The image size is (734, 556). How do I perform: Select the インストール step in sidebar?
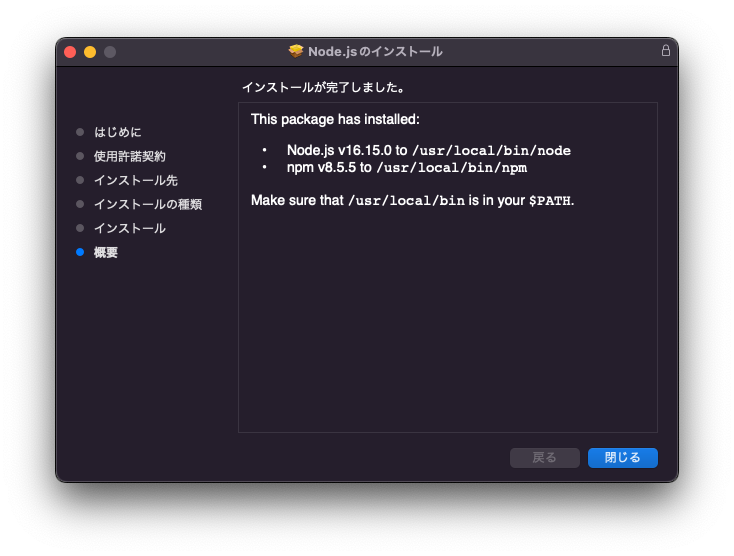click(130, 228)
